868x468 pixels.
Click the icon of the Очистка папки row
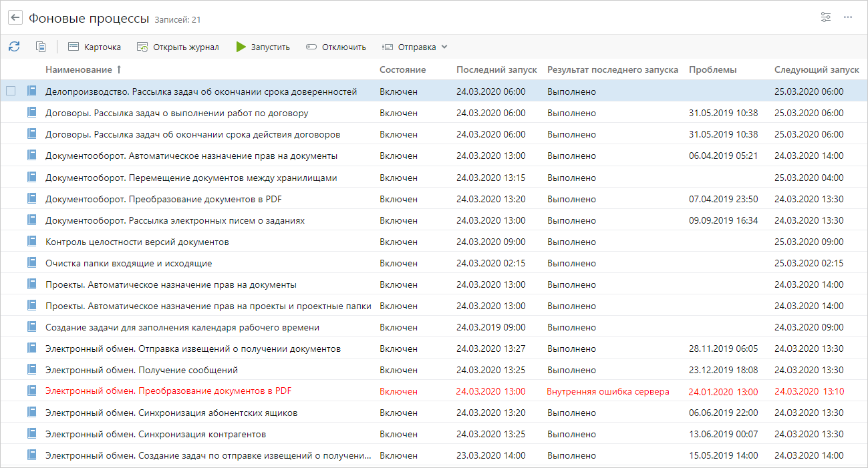click(31, 263)
